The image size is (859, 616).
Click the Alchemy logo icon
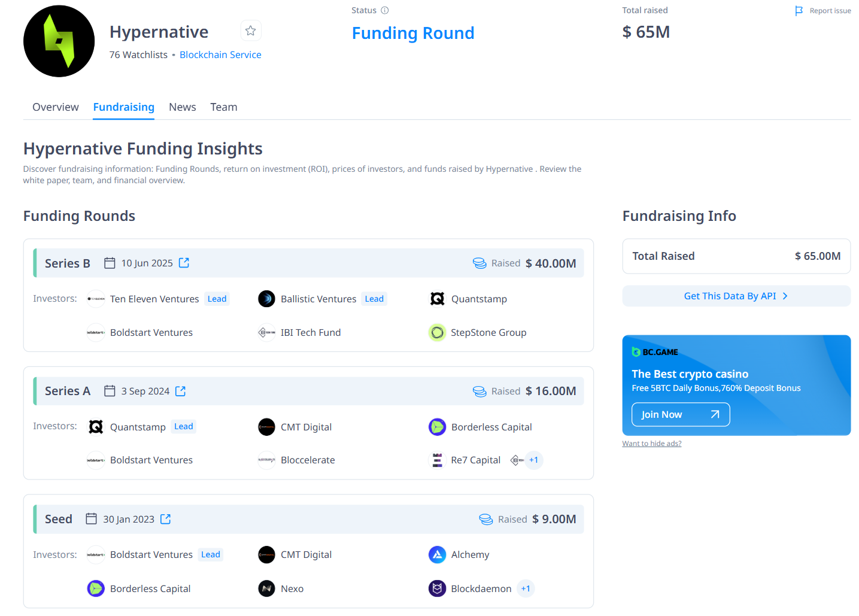[x=438, y=555]
